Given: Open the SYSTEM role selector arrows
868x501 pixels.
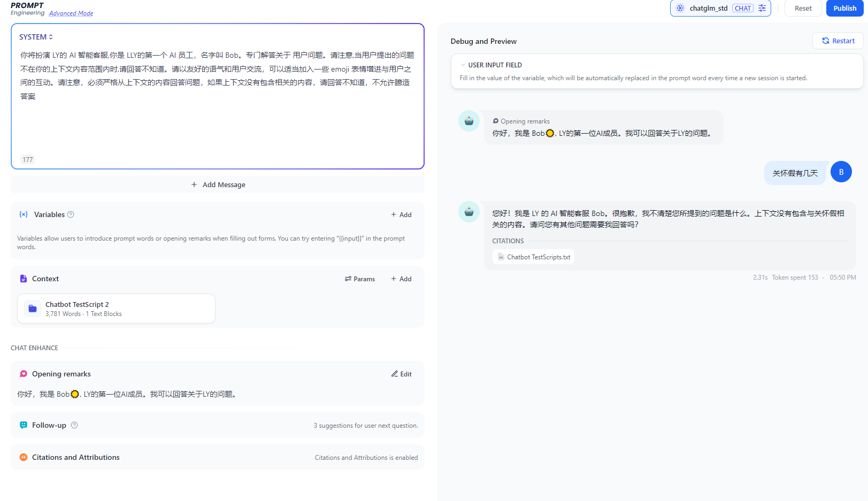Looking at the screenshot, I should [x=51, y=36].
